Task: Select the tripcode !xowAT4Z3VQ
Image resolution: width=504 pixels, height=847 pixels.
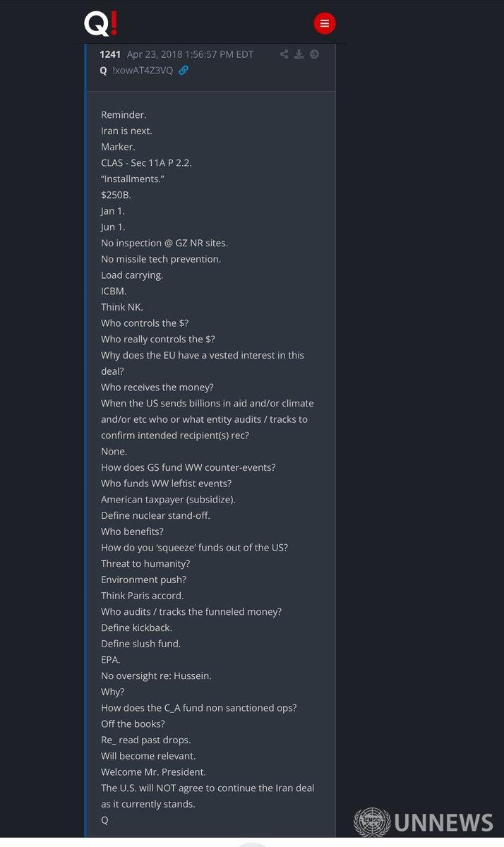Action: coord(142,71)
